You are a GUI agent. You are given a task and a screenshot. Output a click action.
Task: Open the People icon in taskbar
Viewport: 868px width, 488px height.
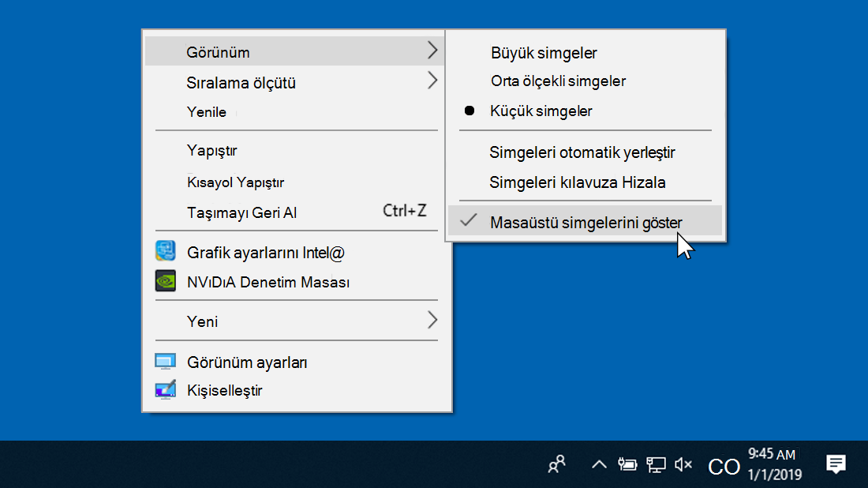[x=557, y=464]
